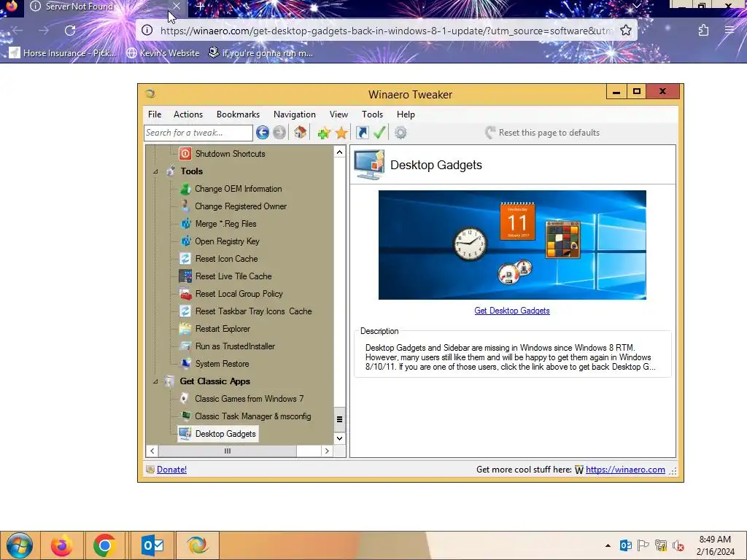Click Reset this page to defaults

(x=542, y=133)
